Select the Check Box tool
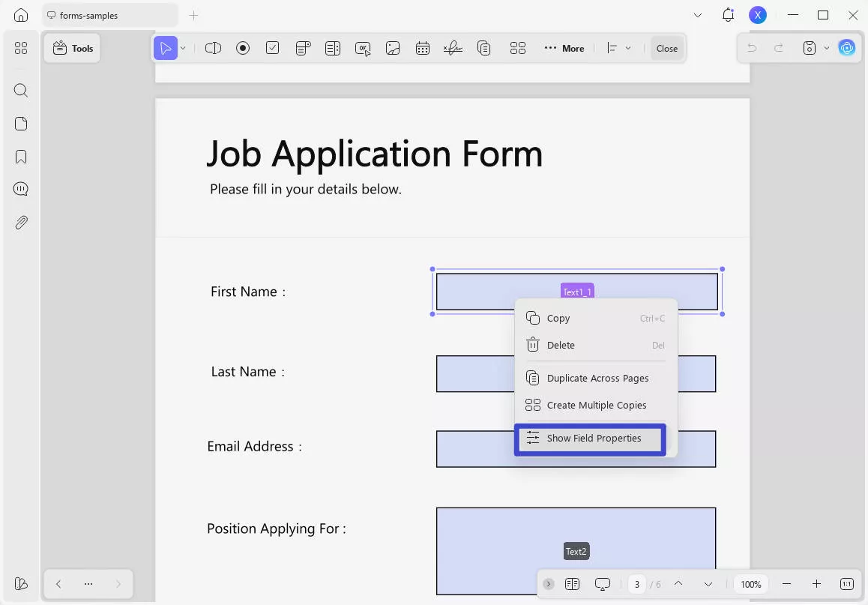The image size is (868, 605). (273, 47)
